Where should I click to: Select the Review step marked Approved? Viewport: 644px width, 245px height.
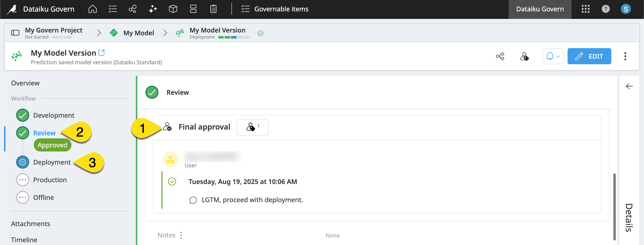click(x=44, y=133)
